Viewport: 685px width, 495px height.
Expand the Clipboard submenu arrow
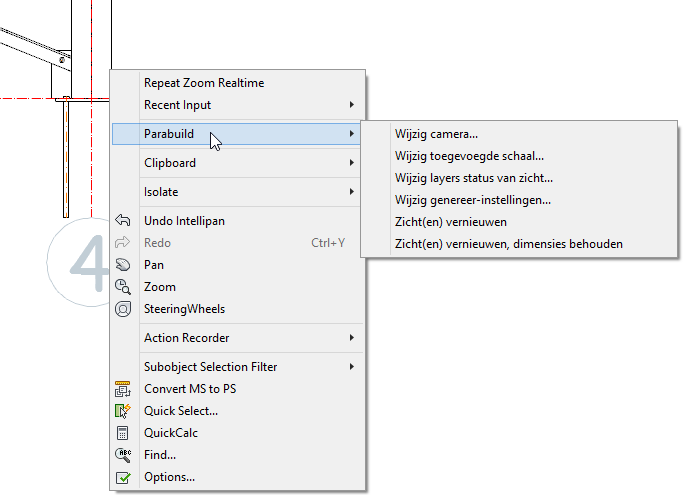[352, 163]
